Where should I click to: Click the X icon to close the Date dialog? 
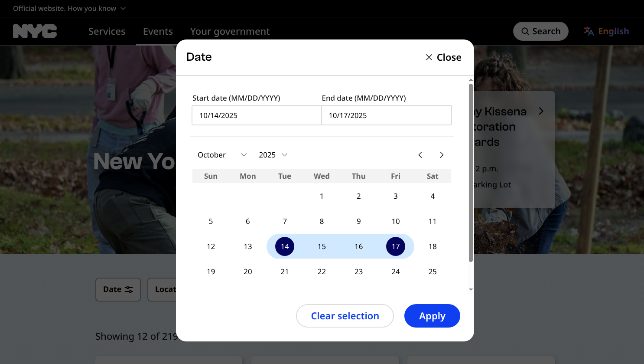click(x=429, y=57)
